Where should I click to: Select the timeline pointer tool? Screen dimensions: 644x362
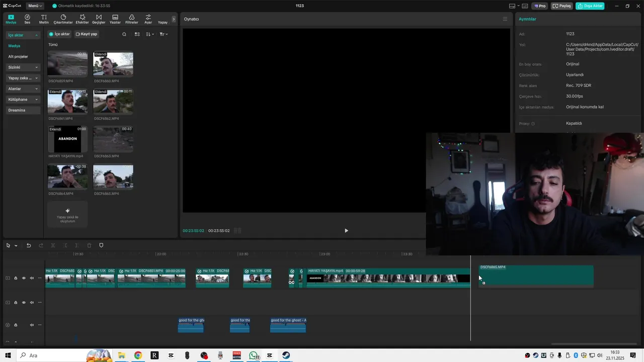click(8, 245)
